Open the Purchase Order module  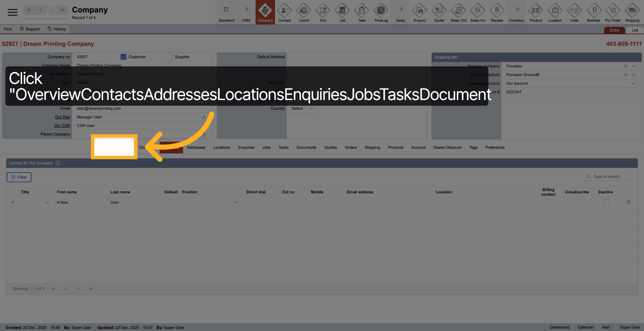click(613, 12)
